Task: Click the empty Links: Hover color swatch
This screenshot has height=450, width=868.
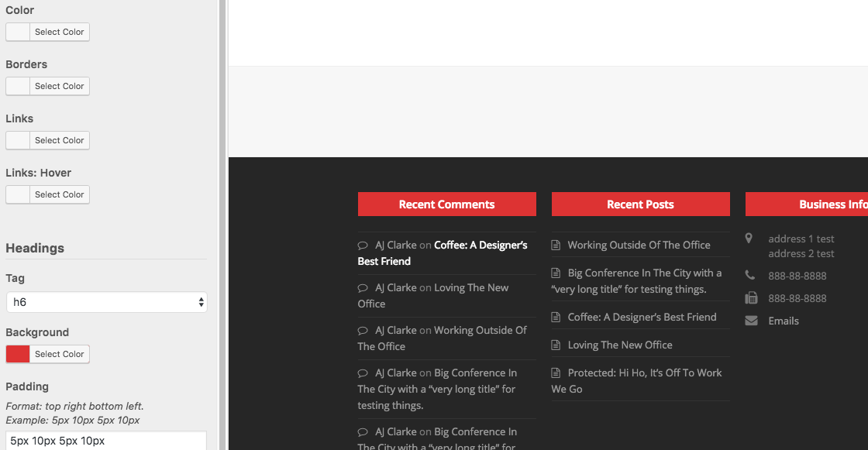Action: 18,195
